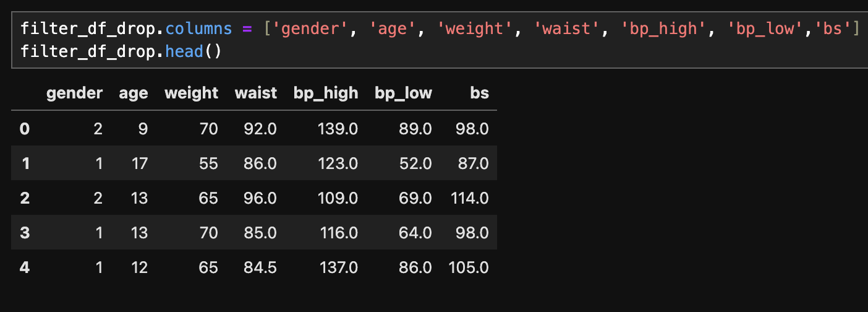The width and height of the screenshot is (868, 312).
Task: Select row index 0 in the dataframe
Action: point(25,129)
